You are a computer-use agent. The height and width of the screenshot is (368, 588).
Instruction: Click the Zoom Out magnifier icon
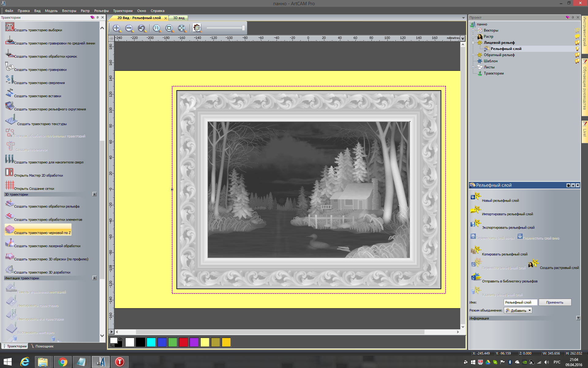(129, 29)
